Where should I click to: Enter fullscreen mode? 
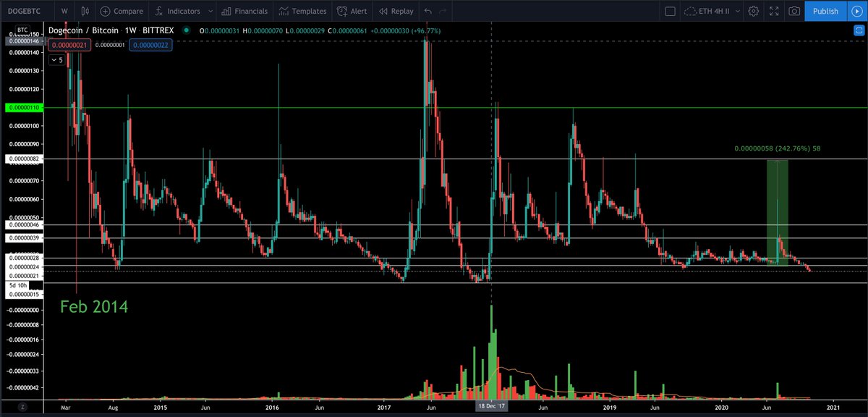[775, 11]
